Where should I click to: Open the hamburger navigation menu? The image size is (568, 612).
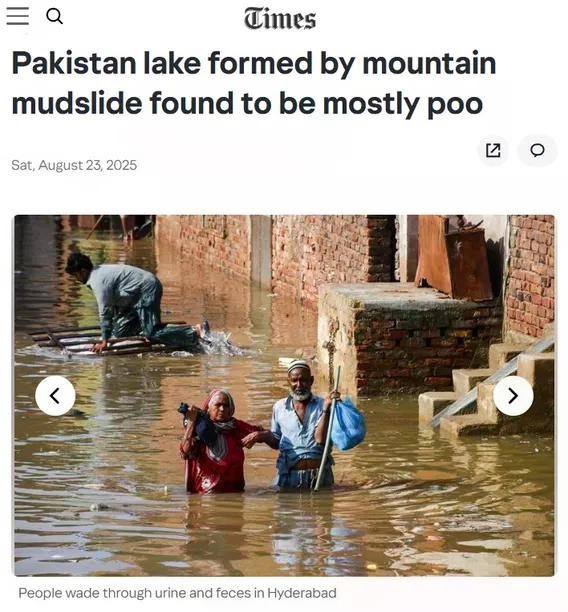[x=18, y=16]
